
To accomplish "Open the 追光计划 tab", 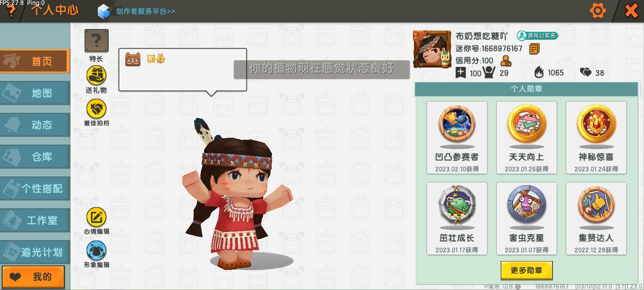I will tap(35, 252).
